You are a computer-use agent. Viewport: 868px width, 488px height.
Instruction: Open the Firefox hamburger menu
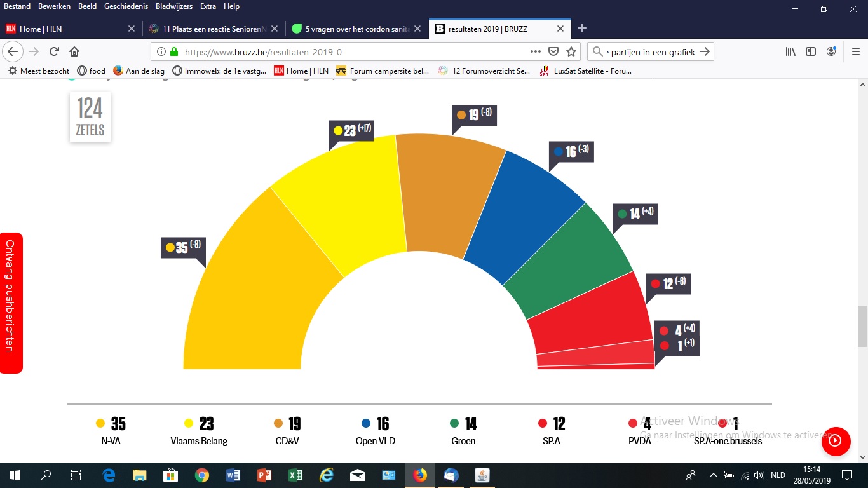[855, 52]
